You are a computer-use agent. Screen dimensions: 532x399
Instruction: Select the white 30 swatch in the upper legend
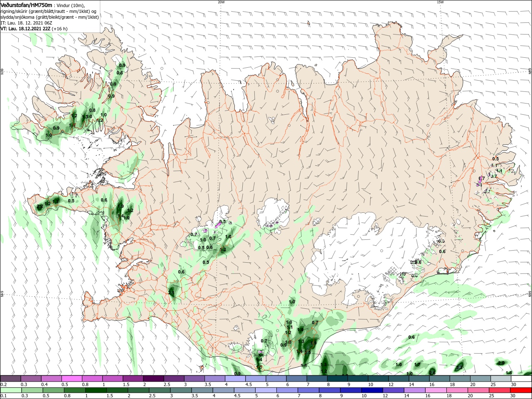(x=522, y=379)
